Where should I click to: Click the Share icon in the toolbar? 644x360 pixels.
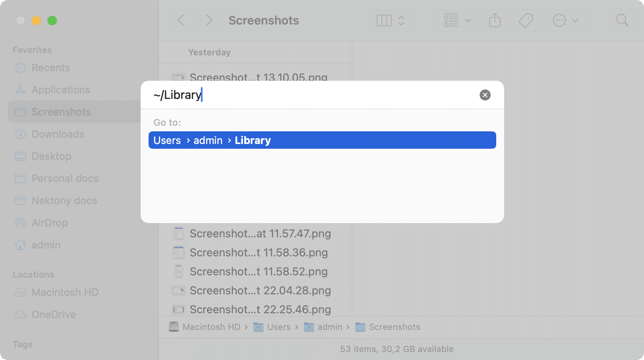(495, 20)
